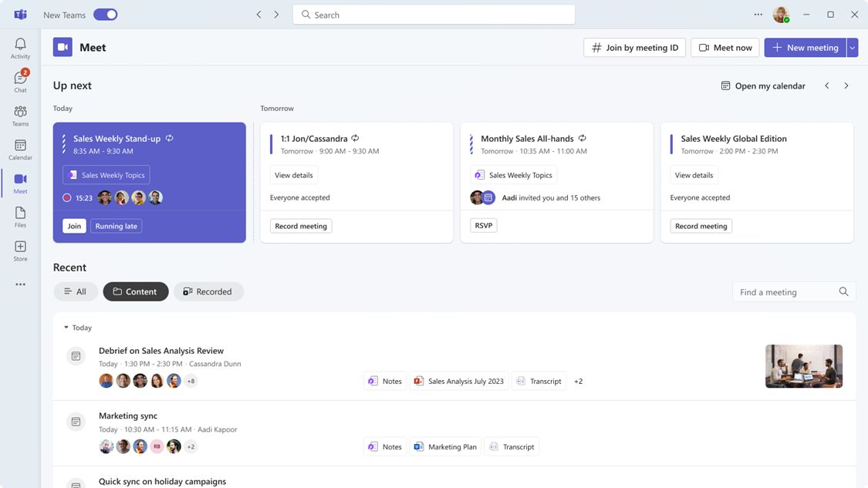
Task: Click Join by meeting ID
Action: 634,48
